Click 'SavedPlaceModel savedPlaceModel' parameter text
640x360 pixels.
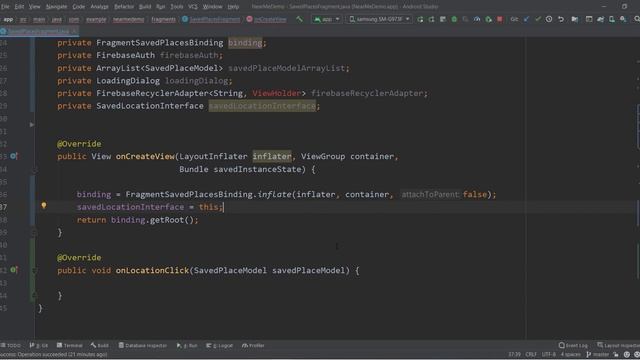pyautogui.click(x=270, y=270)
